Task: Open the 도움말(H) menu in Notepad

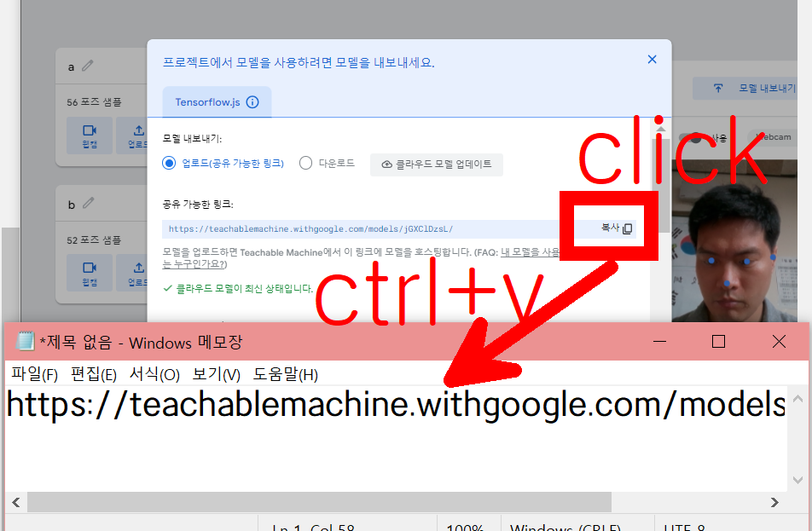Action: tap(286, 373)
